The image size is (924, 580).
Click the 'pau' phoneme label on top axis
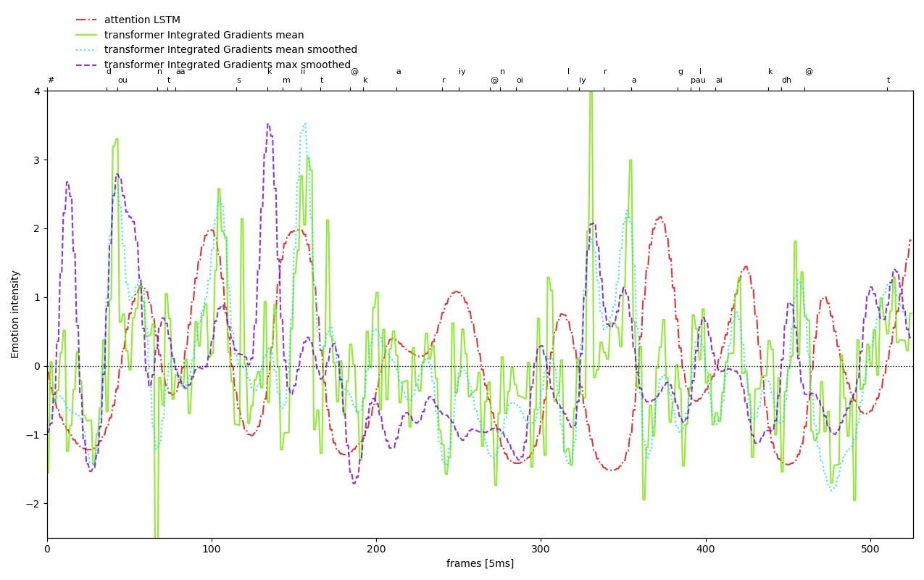698,80
